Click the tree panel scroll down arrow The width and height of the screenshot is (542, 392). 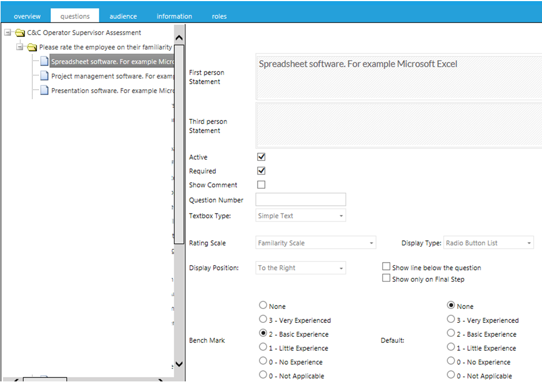point(179,364)
